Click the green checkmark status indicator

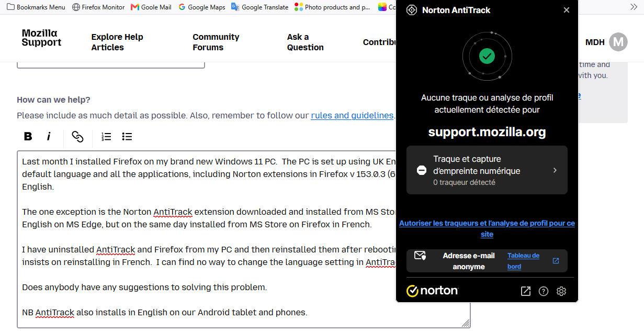click(487, 56)
